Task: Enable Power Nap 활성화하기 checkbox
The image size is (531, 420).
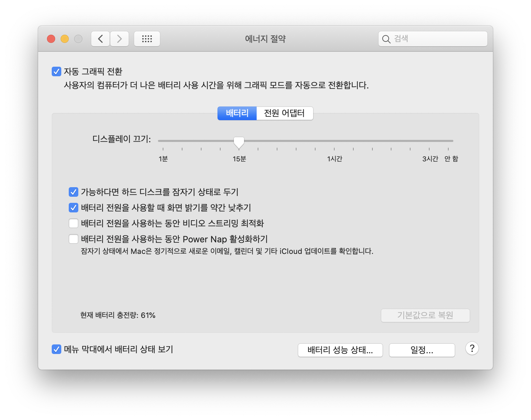Action: 74,239
